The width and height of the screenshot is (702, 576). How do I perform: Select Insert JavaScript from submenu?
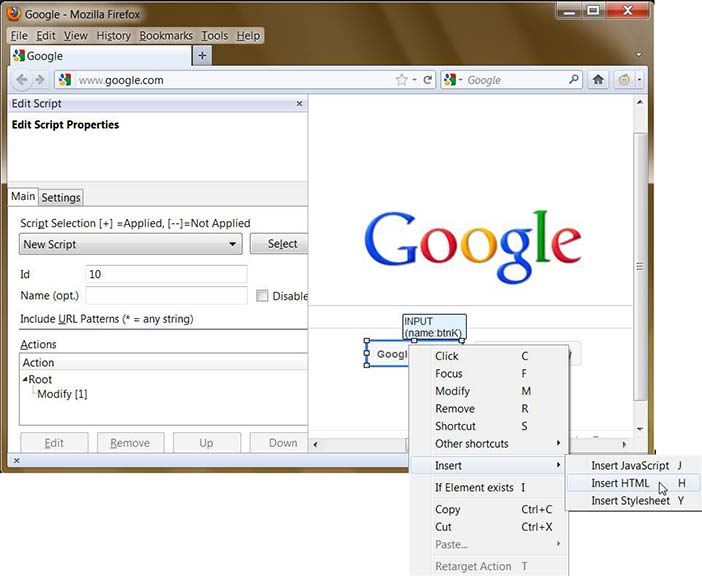pos(634,465)
